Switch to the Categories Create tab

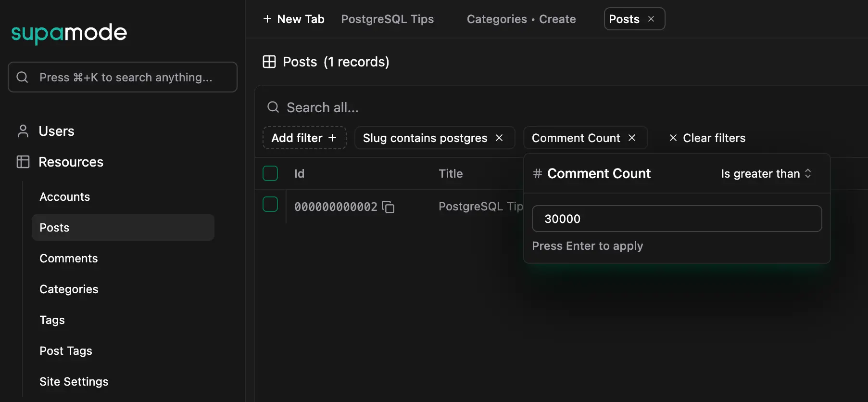[521, 19]
